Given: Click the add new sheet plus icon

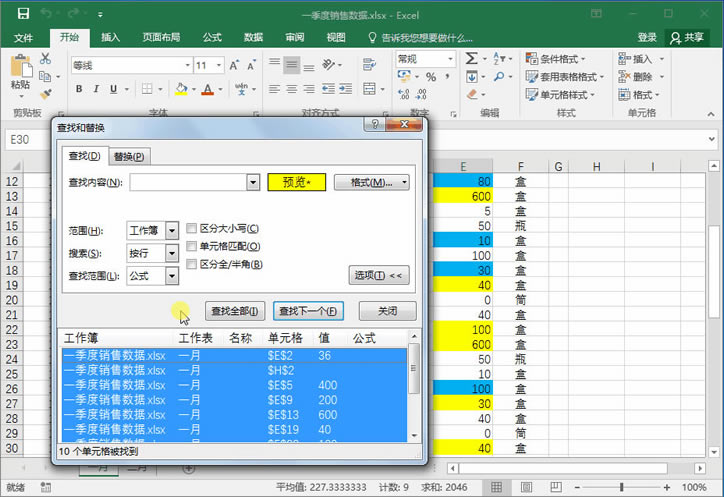Looking at the screenshot, I should pyautogui.click(x=186, y=467).
